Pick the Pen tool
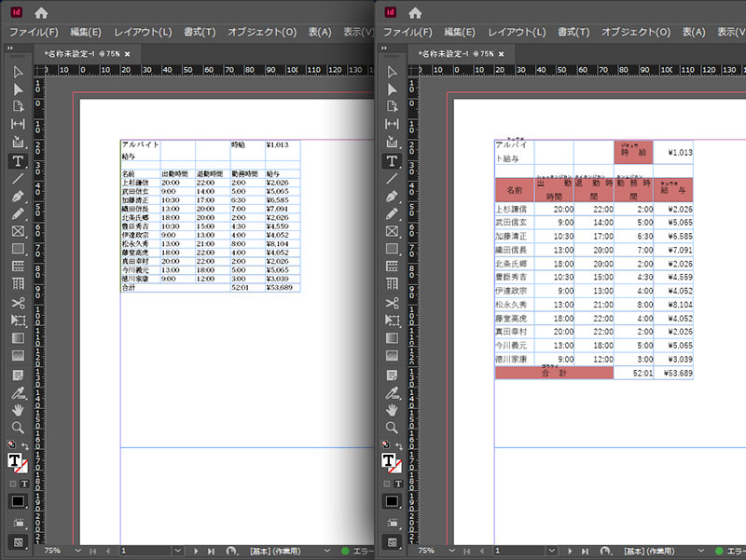Image resolution: width=746 pixels, height=560 pixels. point(17,196)
